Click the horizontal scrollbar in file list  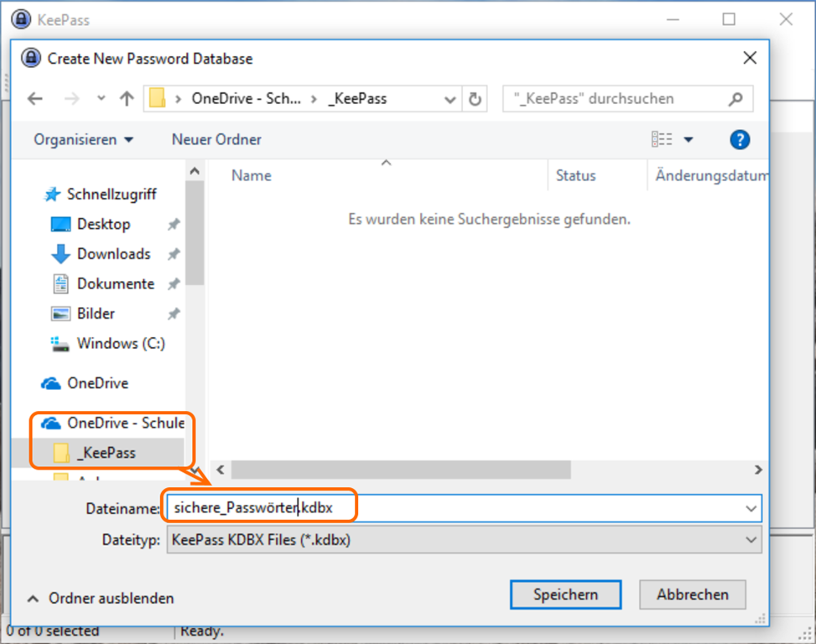coord(401,470)
